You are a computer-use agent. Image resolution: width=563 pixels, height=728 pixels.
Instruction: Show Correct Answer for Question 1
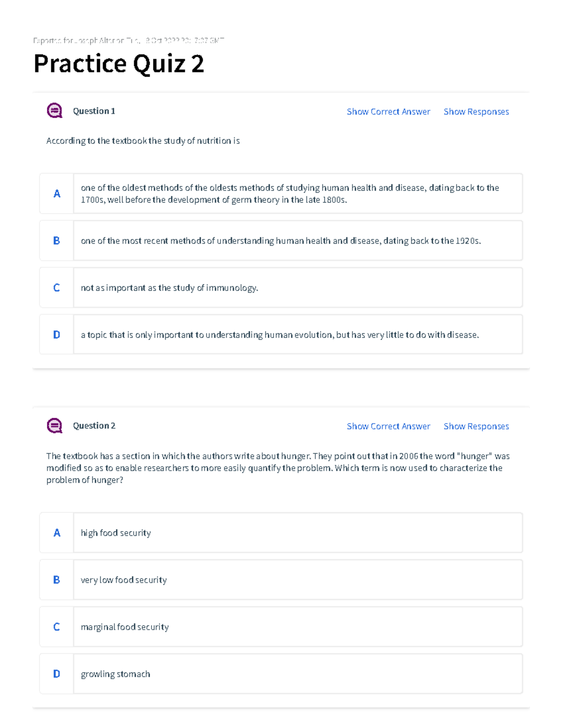388,112
